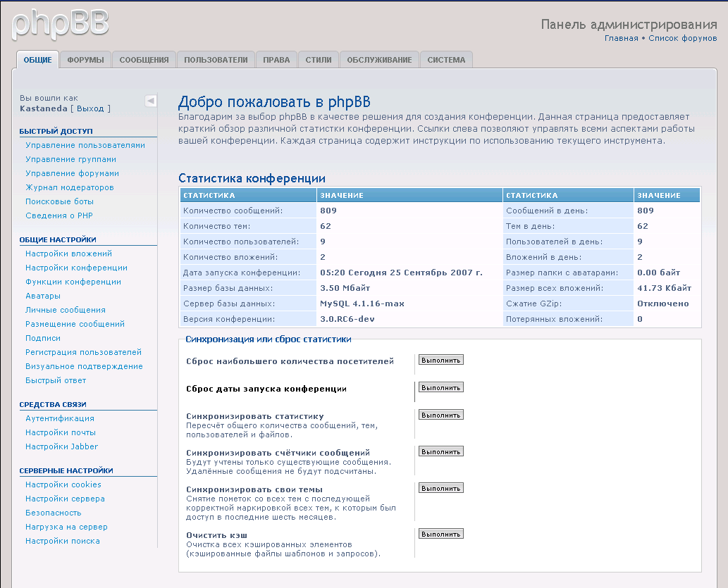The width and height of the screenshot is (728, 588).
Task: Open Настройки конференции link
Action: (x=76, y=268)
